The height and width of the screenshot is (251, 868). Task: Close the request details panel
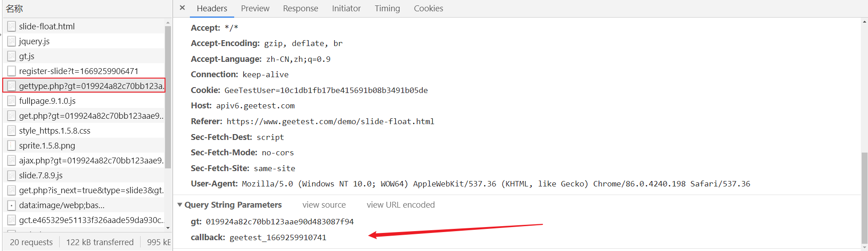click(182, 8)
